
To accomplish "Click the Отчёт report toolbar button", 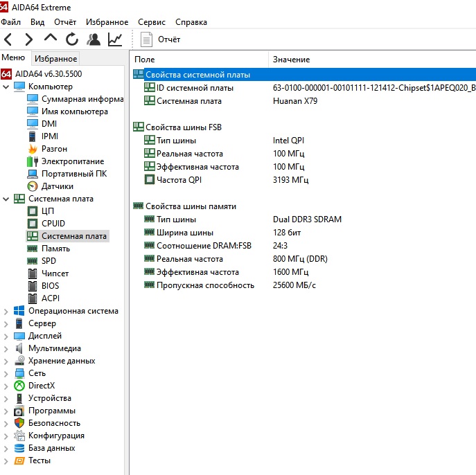I will (160, 39).
